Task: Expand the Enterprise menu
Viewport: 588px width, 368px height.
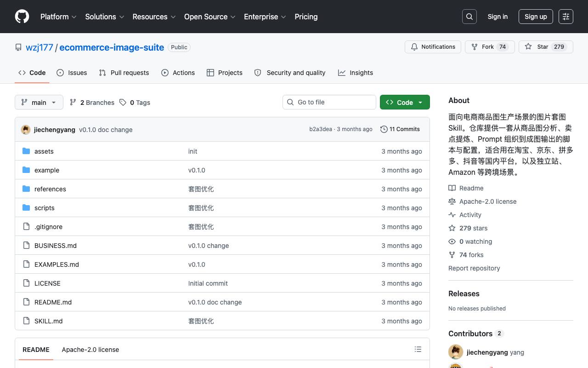Action: tap(265, 17)
